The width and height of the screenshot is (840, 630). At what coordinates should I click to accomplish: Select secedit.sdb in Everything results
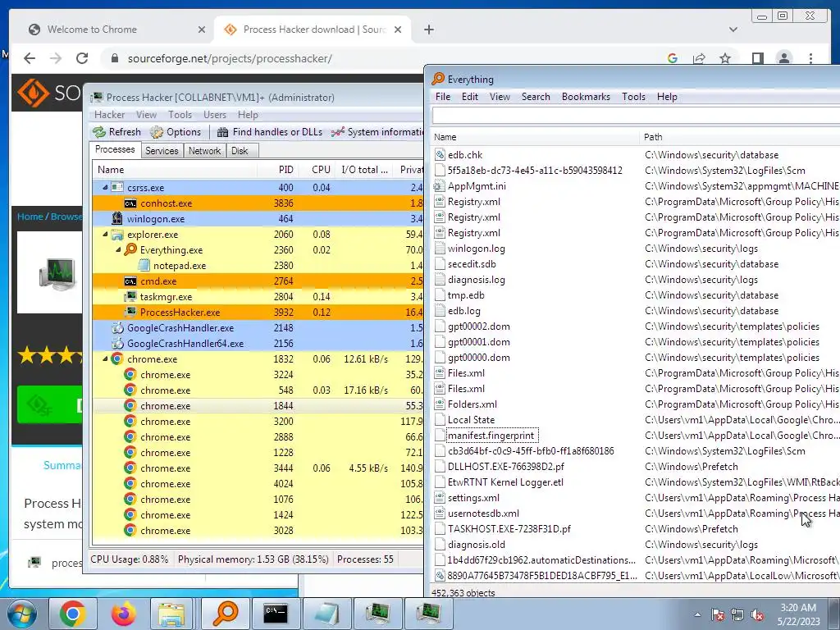click(472, 264)
